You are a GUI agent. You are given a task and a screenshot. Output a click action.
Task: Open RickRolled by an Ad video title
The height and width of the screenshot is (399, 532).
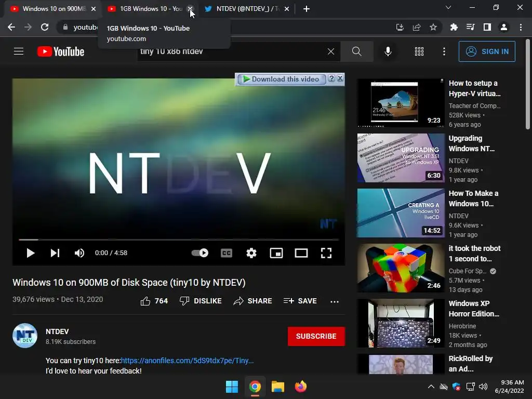(471, 363)
